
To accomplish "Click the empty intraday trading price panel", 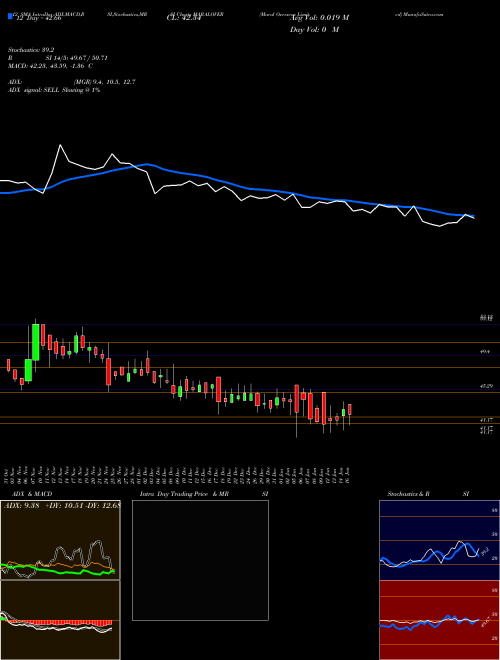I will tap(200, 560).
